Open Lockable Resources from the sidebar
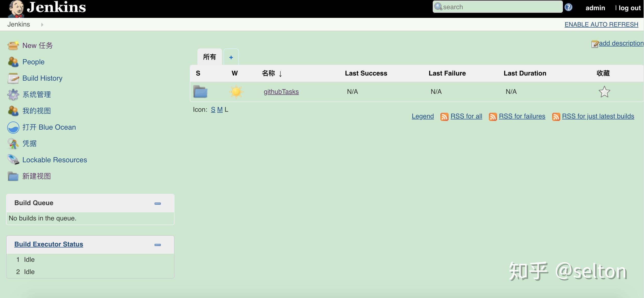Image resolution: width=644 pixels, height=298 pixels. pos(54,160)
